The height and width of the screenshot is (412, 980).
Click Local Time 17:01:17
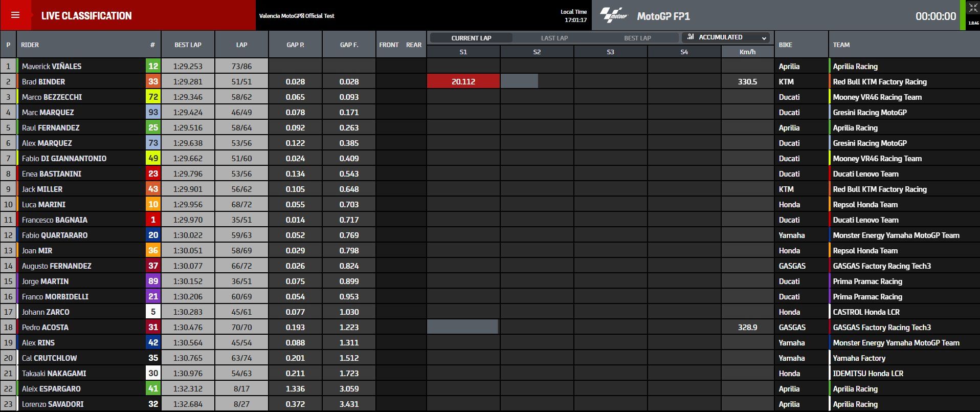click(574, 16)
